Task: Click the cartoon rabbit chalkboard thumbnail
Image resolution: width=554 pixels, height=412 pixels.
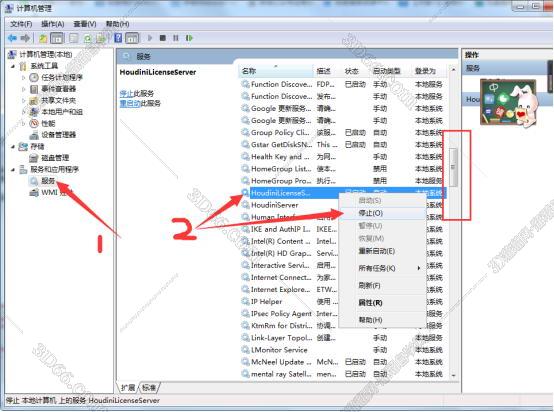Action: pos(509,103)
